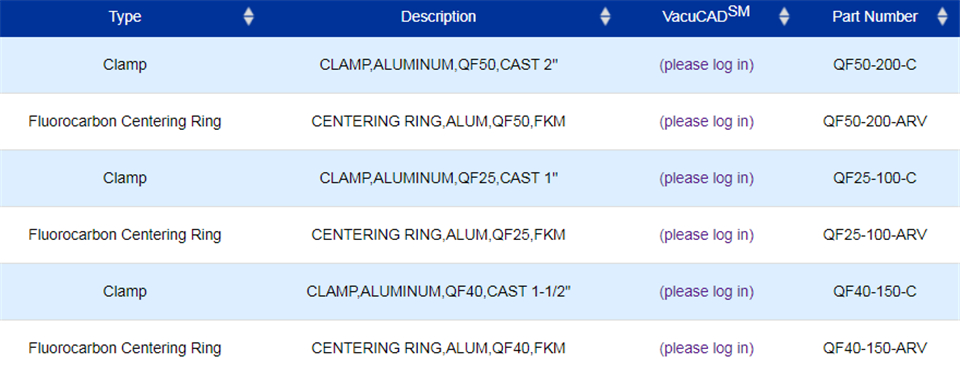The image size is (960, 374).
Task: Click the first Fluorocarbon Centering Ring type cell
Action: click(x=125, y=122)
